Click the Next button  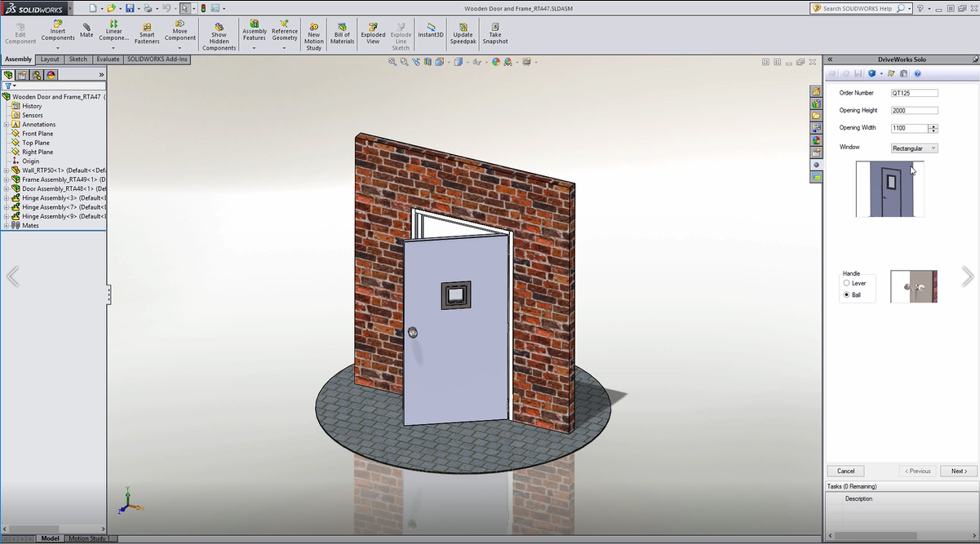958,471
